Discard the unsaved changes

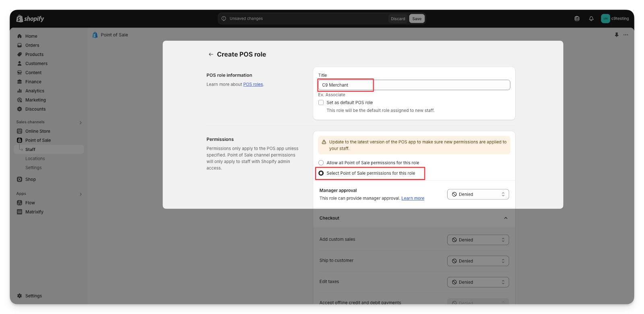[x=398, y=19]
